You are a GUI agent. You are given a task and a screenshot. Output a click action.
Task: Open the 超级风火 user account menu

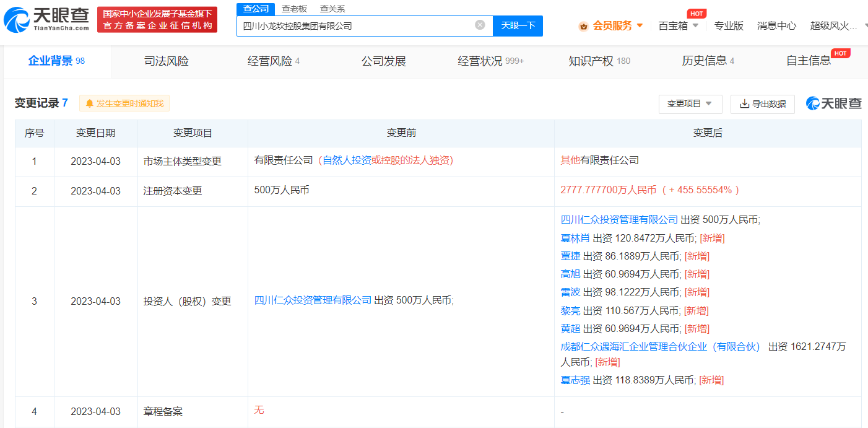pyautogui.click(x=834, y=25)
